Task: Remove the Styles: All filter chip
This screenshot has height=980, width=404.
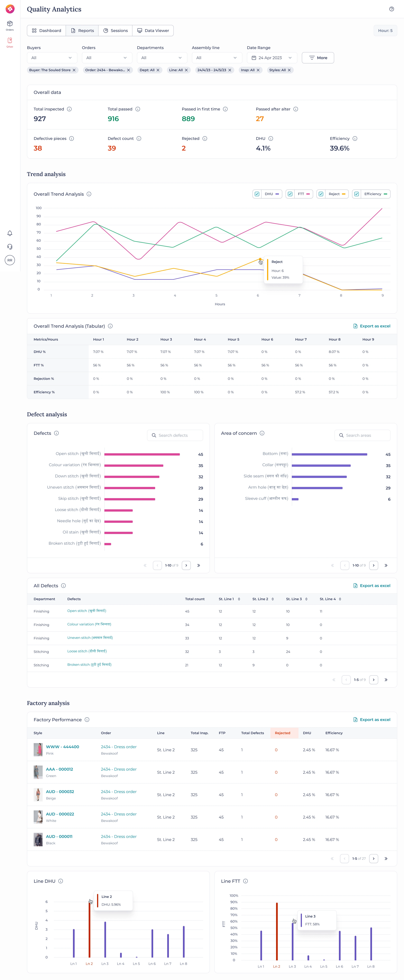Action: [x=289, y=70]
